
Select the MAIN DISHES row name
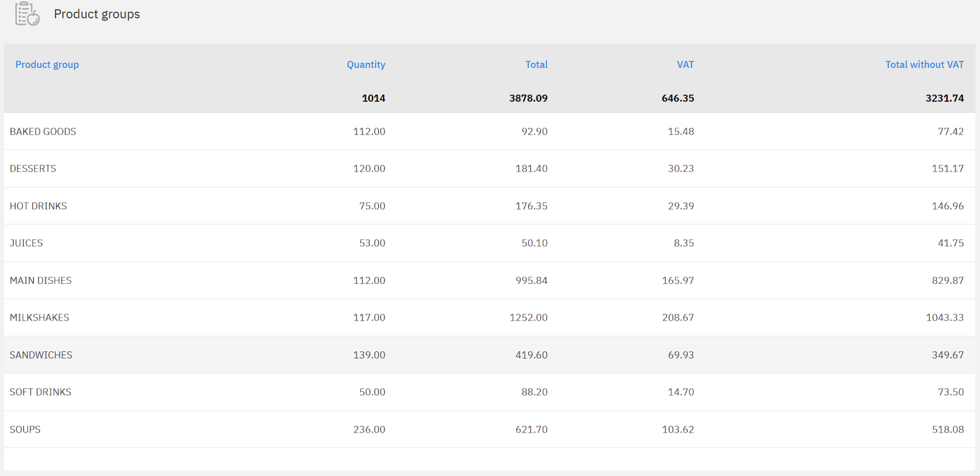click(41, 280)
